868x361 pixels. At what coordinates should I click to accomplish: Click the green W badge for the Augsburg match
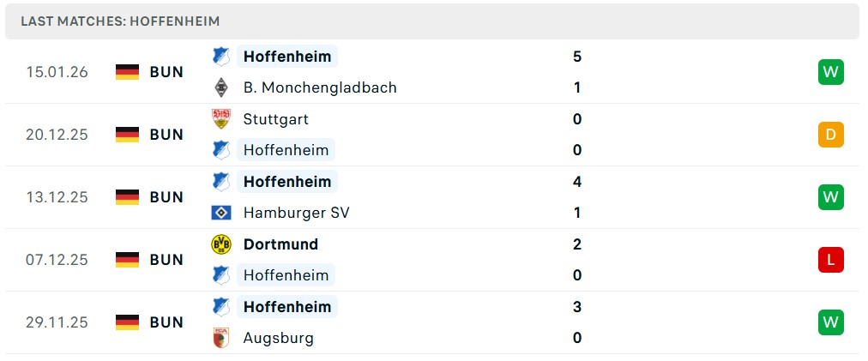click(x=830, y=322)
